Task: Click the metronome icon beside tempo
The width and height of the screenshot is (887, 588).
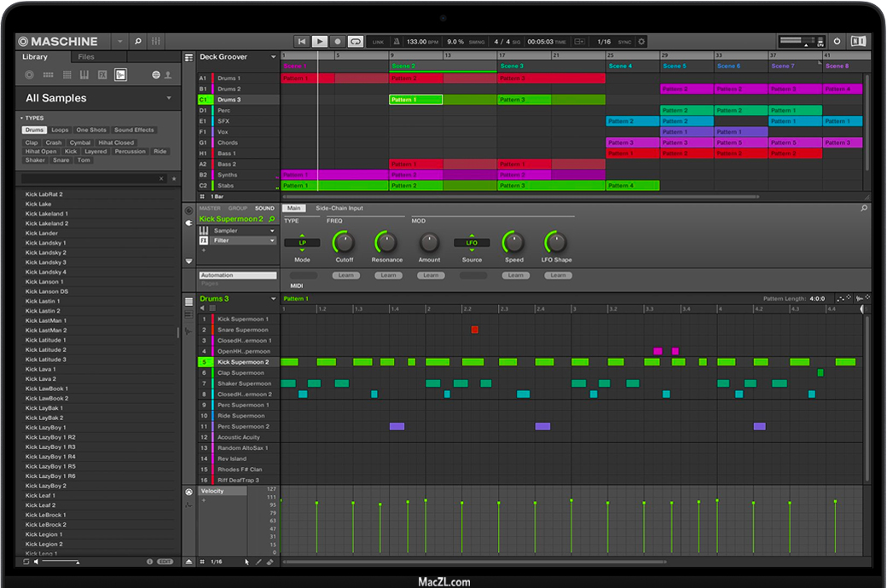Action: [x=398, y=41]
